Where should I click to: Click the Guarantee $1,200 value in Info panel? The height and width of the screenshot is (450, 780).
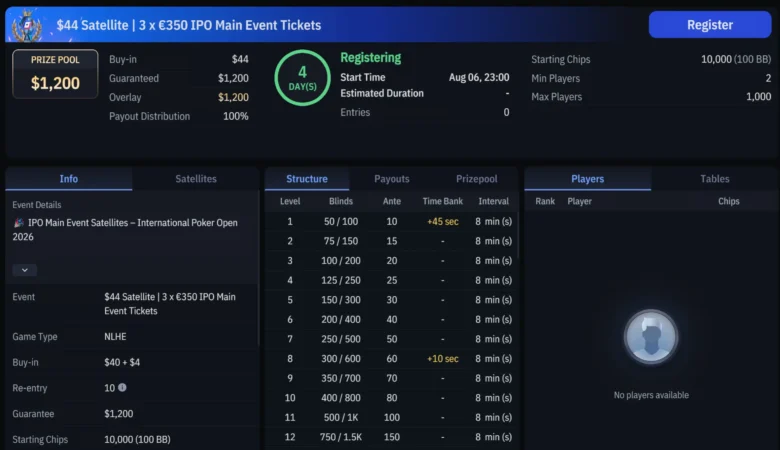point(118,414)
